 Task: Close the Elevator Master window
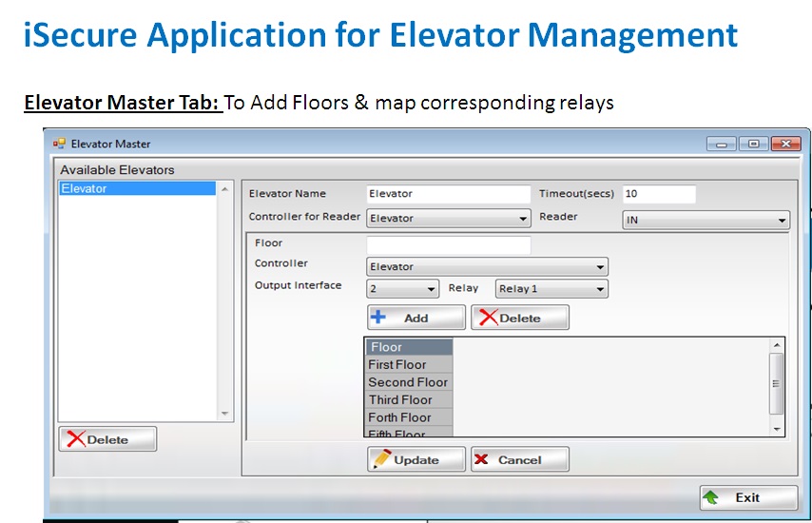pyautogui.click(x=785, y=144)
